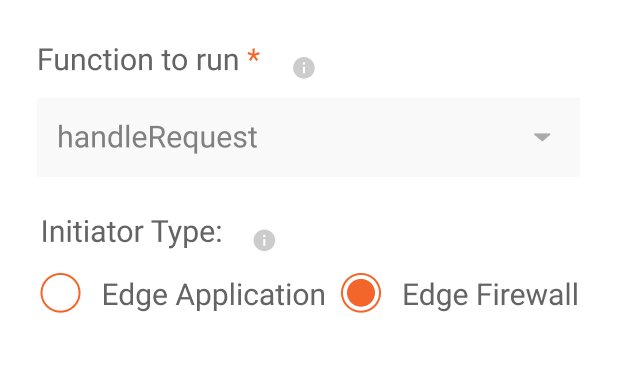Click the info icon beside Function to run
The image size is (621, 367).
[304, 68]
